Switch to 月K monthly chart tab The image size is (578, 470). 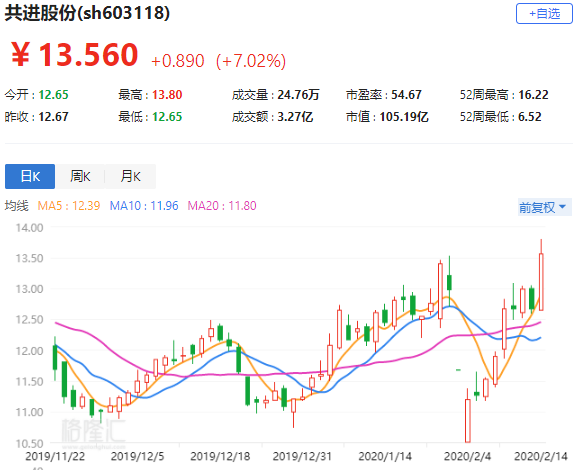pos(130,177)
